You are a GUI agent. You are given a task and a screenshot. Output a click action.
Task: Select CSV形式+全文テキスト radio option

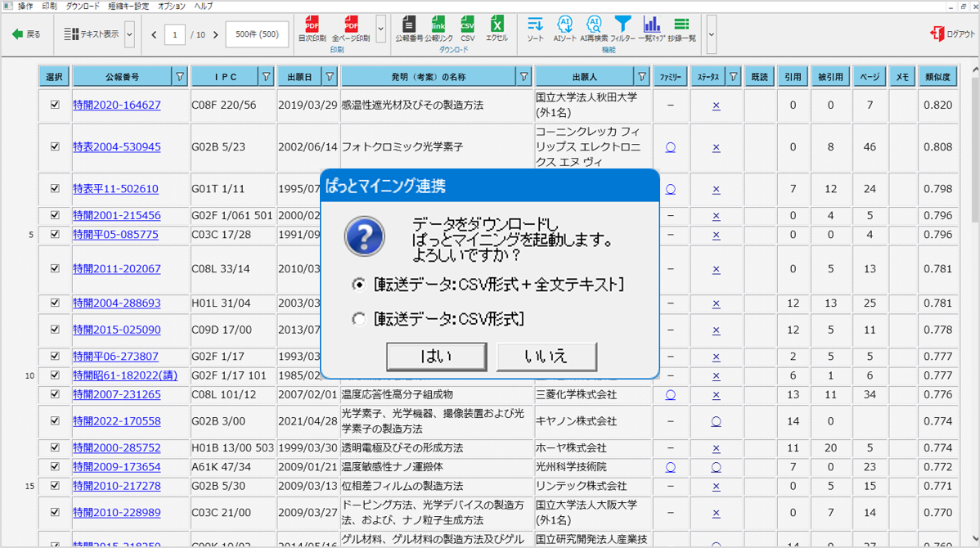[x=358, y=285]
